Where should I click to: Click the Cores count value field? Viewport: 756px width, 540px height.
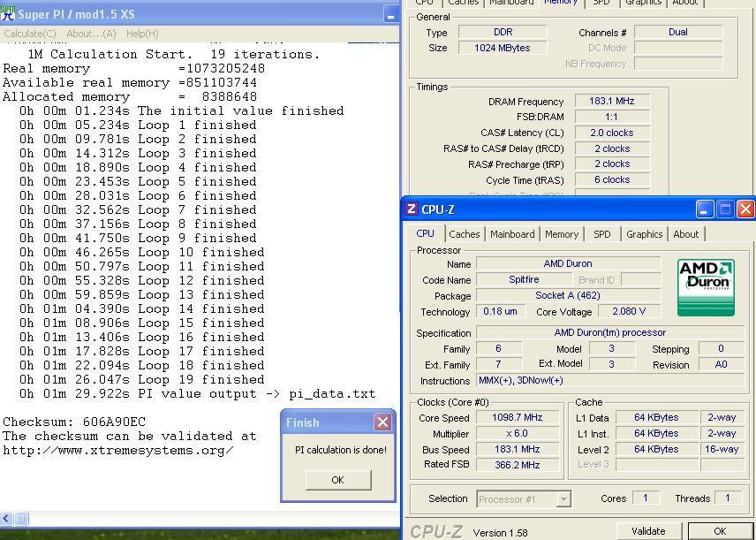coord(645,498)
